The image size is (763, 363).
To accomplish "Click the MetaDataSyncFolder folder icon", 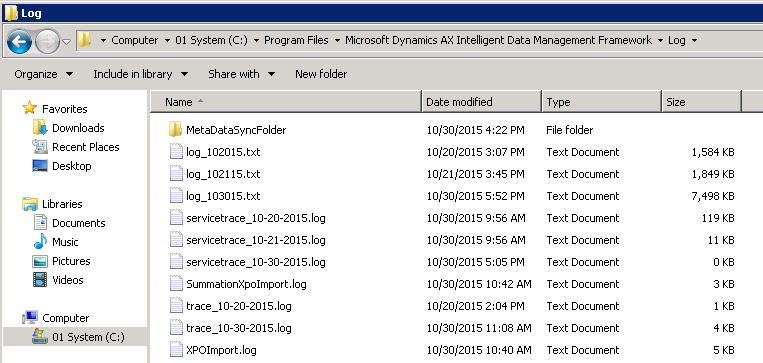I will [176, 129].
